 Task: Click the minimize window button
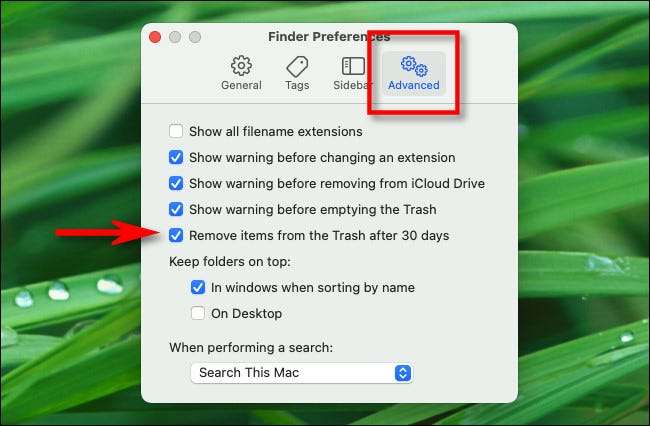(175, 37)
